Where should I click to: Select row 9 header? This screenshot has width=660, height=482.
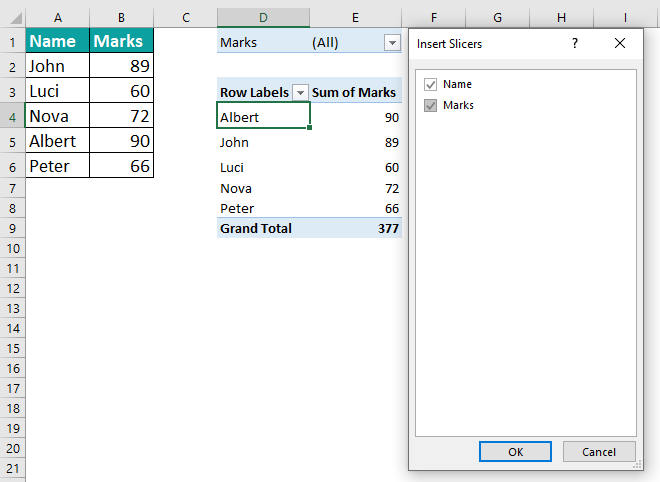click(x=13, y=228)
